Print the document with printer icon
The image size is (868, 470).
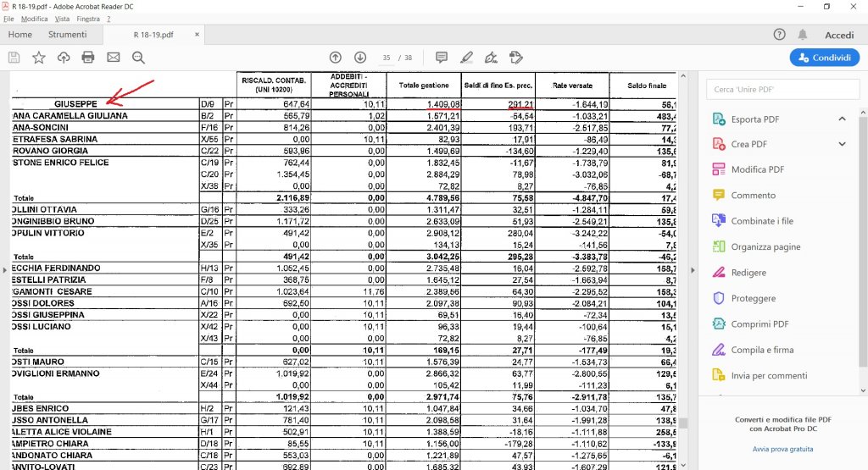click(x=88, y=58)
